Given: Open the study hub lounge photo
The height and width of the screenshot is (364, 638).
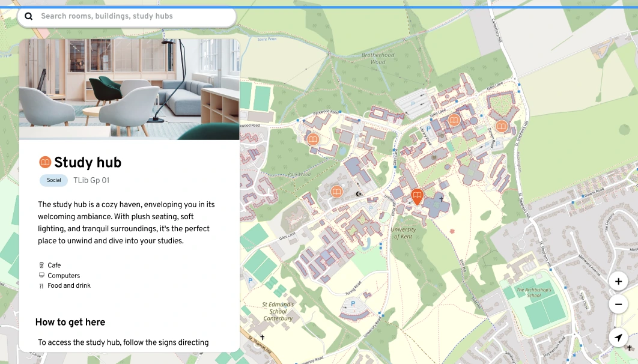Looking at the screenshot, I should click(129, 89).
